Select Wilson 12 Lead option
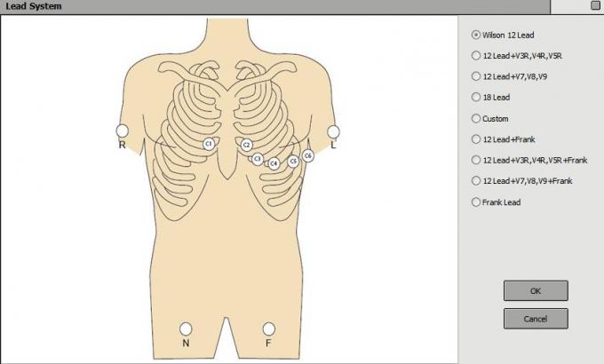This screenshot has width=604, height=364. [503, 35]
